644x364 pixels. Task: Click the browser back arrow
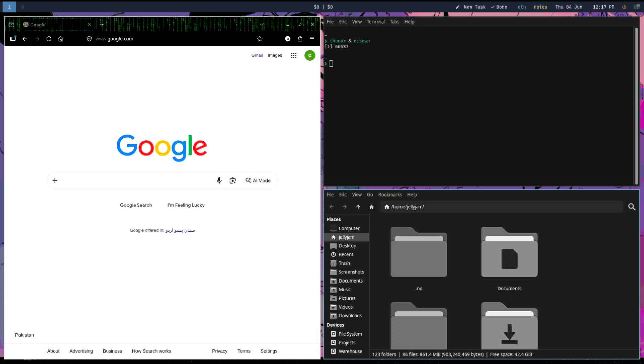25,39
